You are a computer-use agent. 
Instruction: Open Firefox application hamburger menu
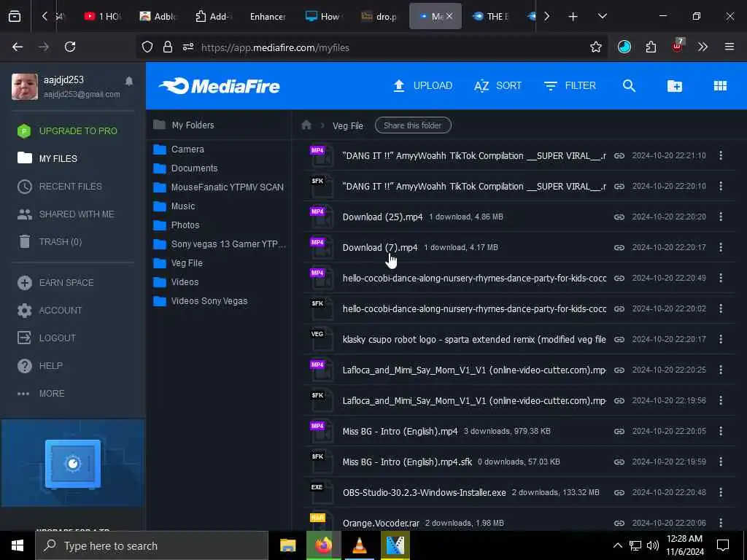(729, 47)
